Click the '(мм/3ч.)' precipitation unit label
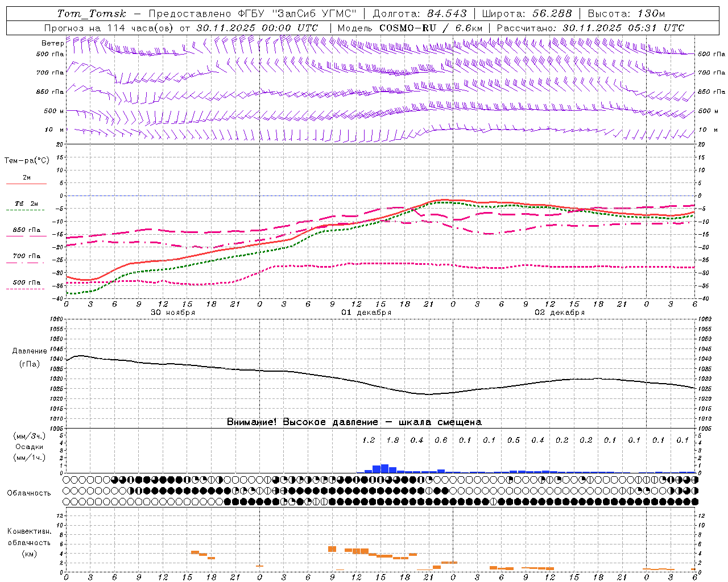This screenshot has height=582, width=728. [x=29, y=436]
